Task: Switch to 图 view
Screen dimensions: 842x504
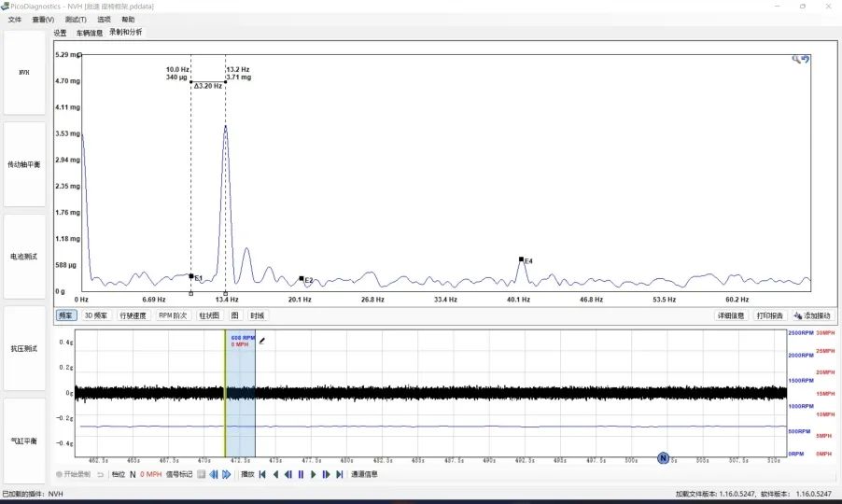Action: coord(234,315)
